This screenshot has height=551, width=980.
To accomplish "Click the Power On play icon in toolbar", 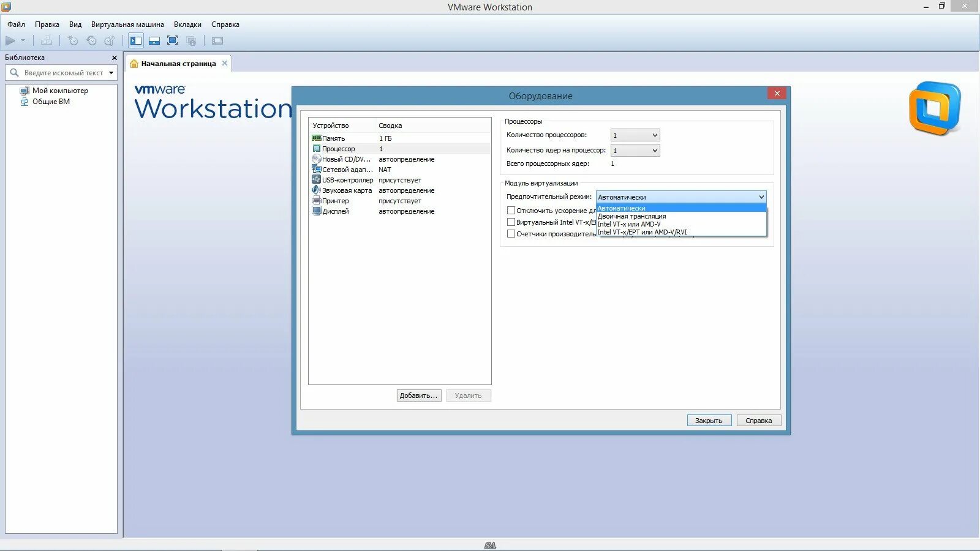I will (x=10, y=40).
